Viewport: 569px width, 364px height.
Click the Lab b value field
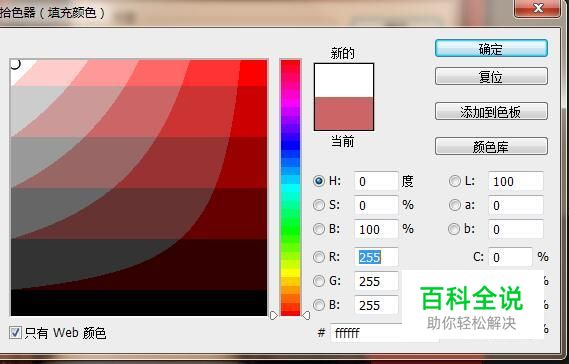click(516, 229)
